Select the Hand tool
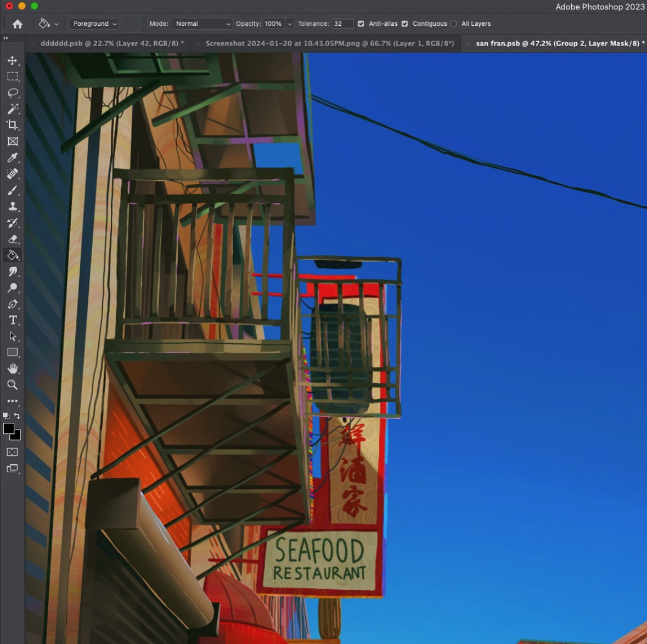Viewport: 647px width, 644px height. 13,369
